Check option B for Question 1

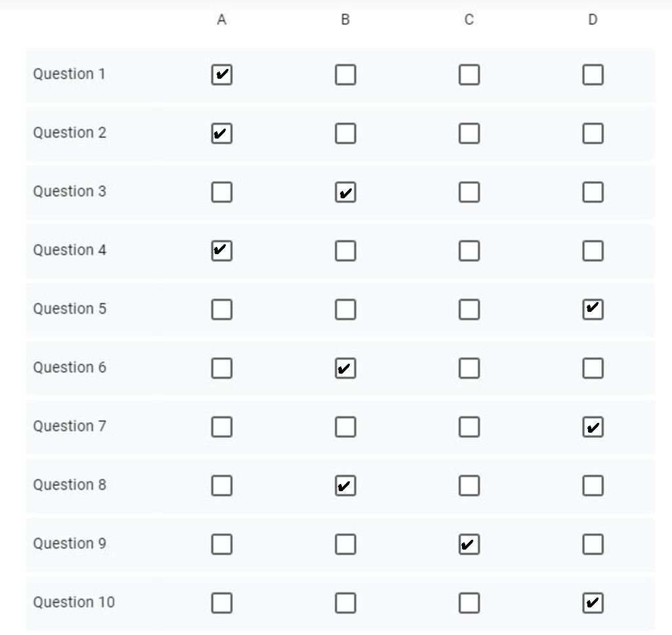345,75
